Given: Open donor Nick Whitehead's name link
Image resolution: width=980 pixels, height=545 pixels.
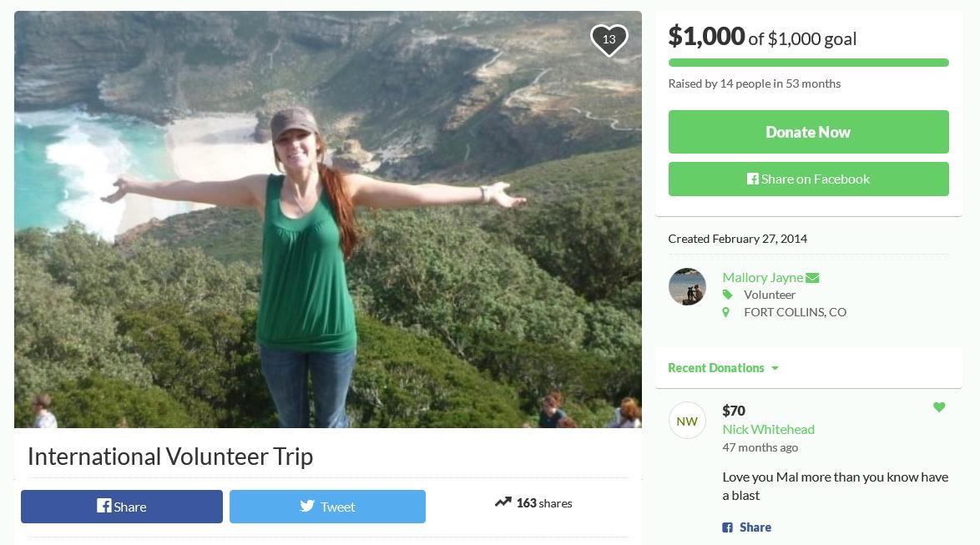Looking at the screenshot, I should pos(768,429).
